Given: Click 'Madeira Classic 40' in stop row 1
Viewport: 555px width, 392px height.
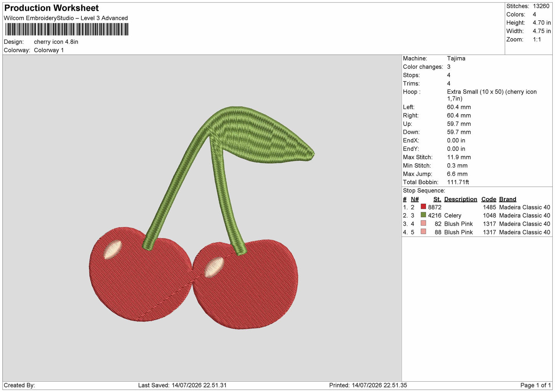Looking at the screenshot, I should (x=524, y=207).
